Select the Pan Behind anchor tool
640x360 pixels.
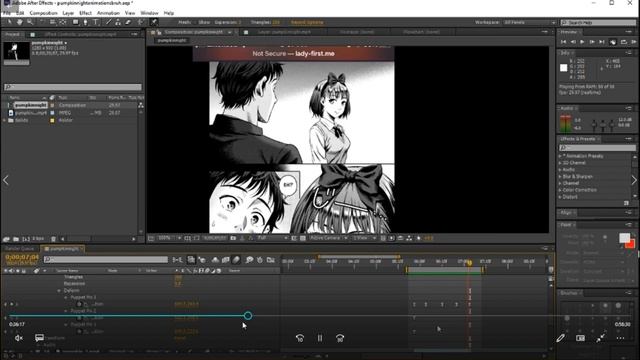point(63,22)
